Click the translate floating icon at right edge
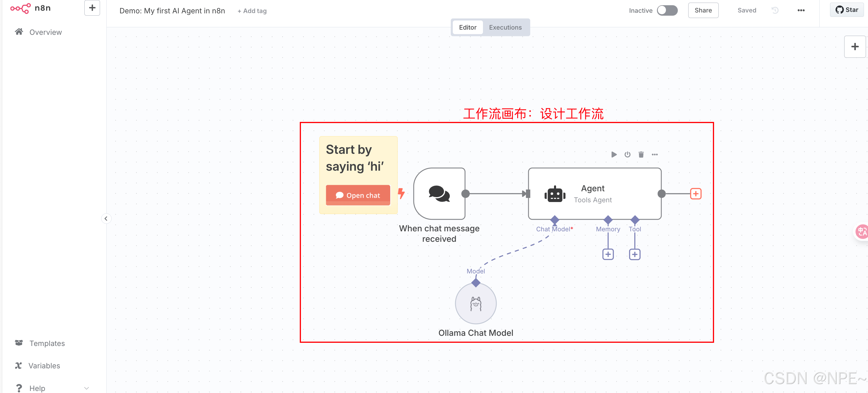This screenshot has width=868, height=393. click(x=862, y=231)
